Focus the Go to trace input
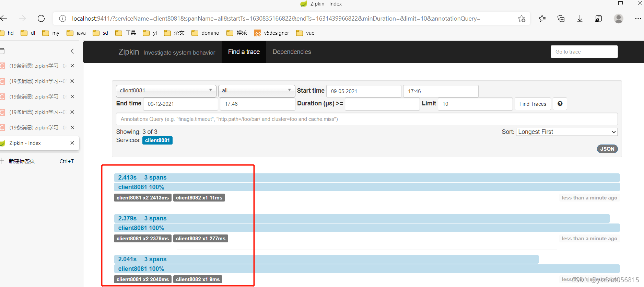 (584, 52)
